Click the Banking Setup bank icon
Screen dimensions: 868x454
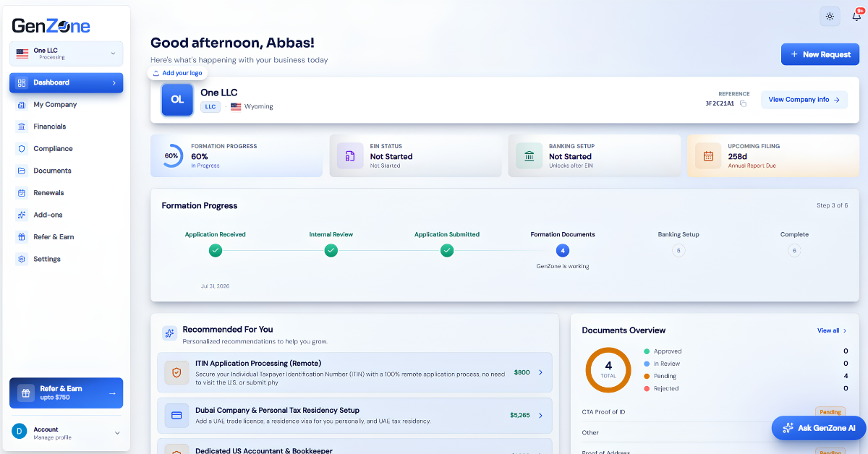[529, 155]
